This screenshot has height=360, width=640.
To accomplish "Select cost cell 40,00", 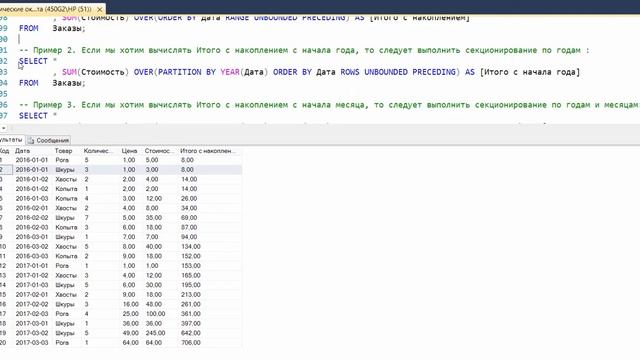I will (154, 247).
